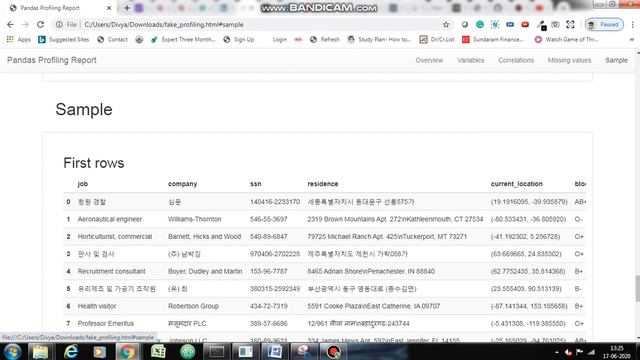640x360 pixels.
Task: Open the Sign Up bookmark
Action: (x=239, y=40)
